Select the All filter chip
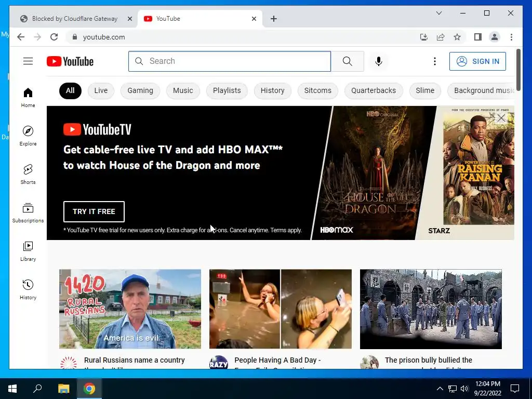 70,90
